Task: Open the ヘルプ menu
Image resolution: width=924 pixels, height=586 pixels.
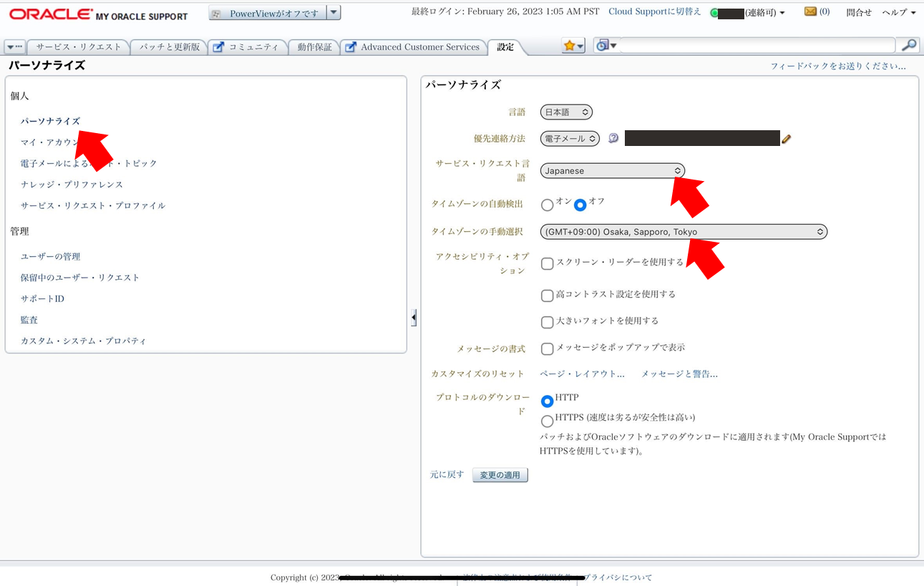Action: [899, 13]
